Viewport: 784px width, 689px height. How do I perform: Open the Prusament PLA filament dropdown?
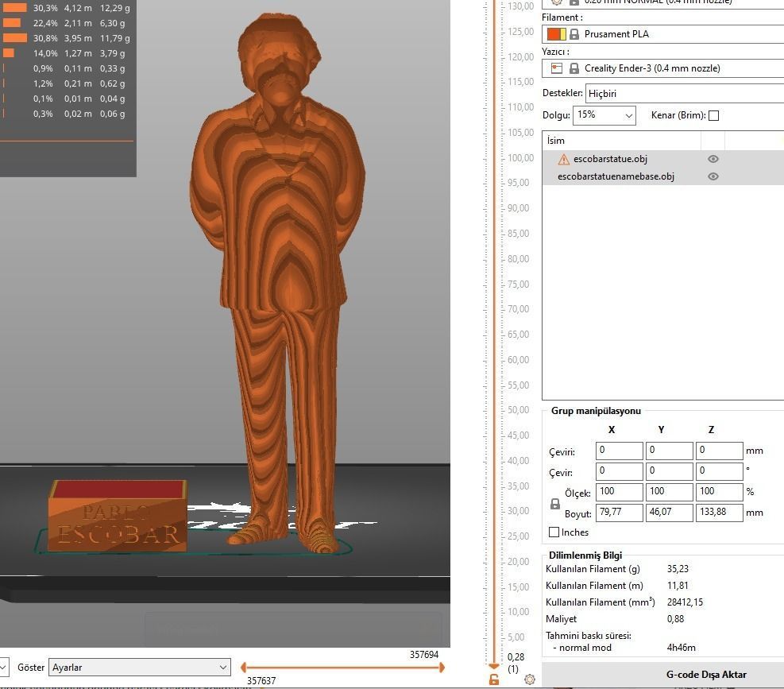point(663,34)
